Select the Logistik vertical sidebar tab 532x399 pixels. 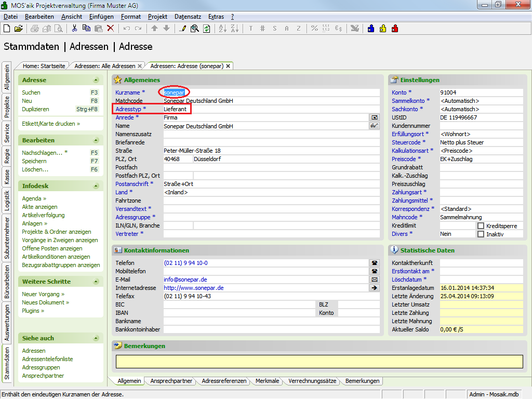(7, 201)
